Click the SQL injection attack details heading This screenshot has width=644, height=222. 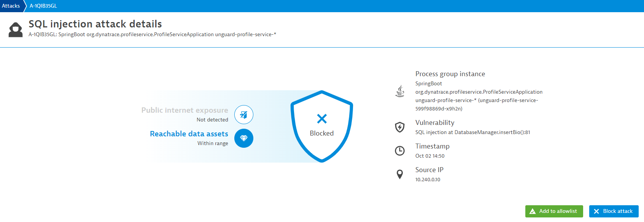(x=95, y=24)
